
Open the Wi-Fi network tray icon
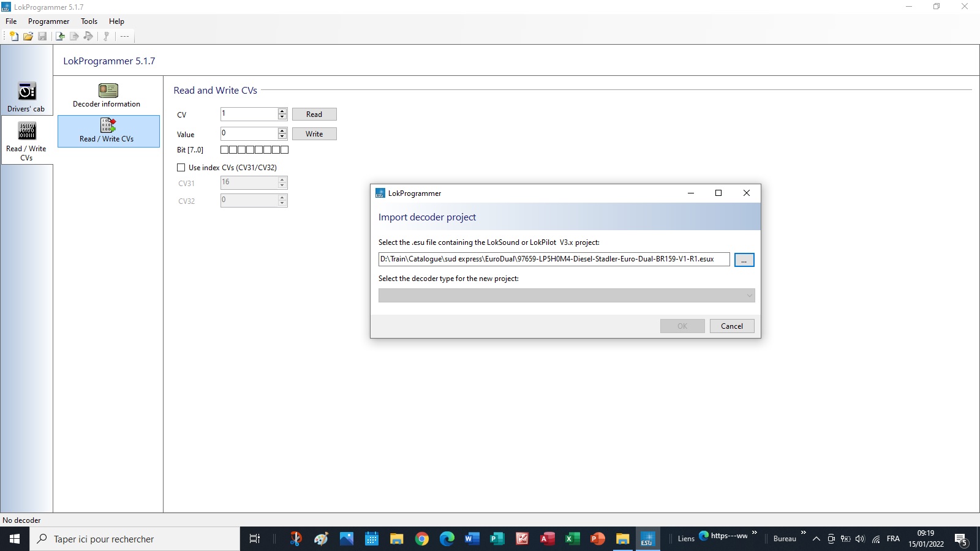click(876, 539)
